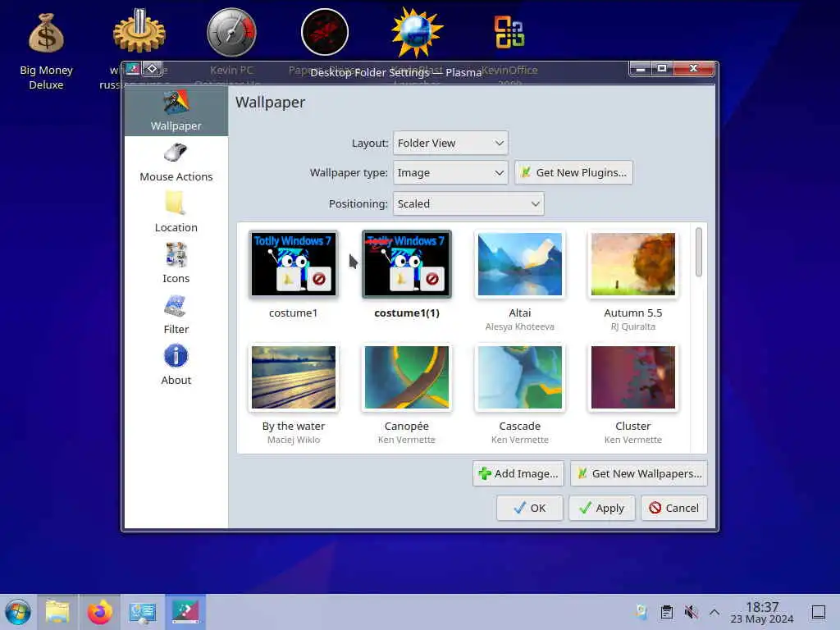The height and width of the screenshot is (630, 840).
Task: Click the title bar window menu icon
Action: (132, 69)
